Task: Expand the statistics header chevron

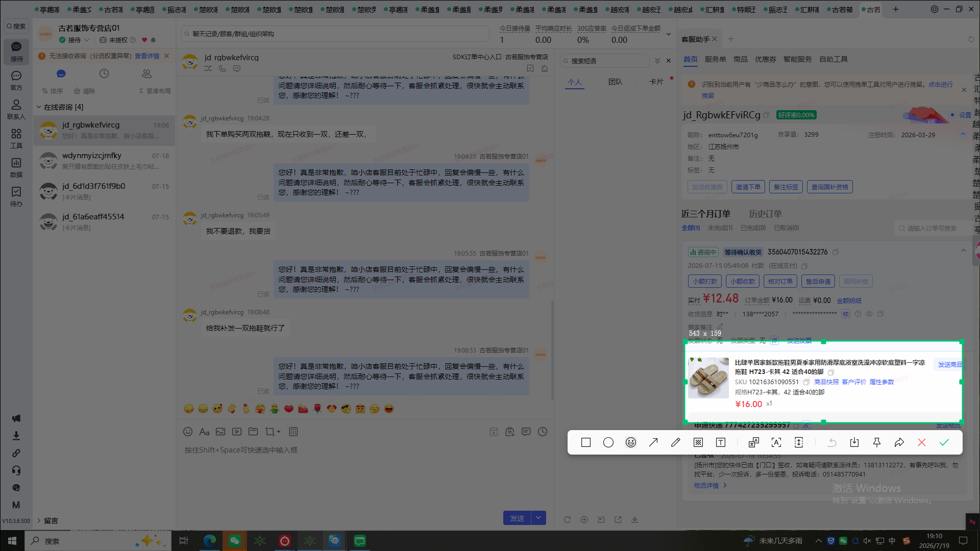Action: [x=669, y=34]
